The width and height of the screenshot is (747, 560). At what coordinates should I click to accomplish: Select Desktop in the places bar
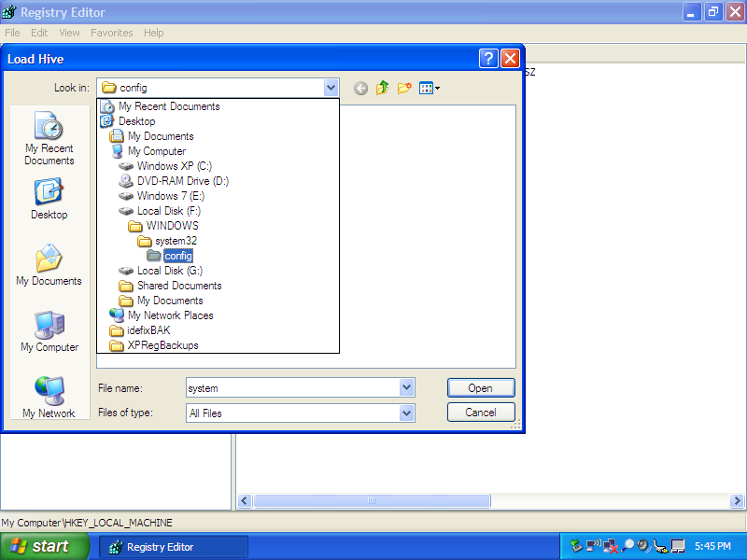click(49, 199)
